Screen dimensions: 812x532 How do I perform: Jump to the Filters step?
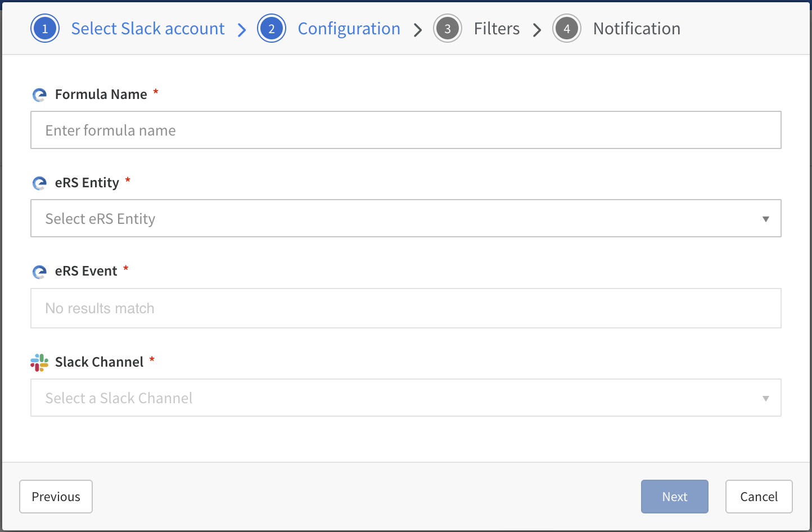pos(497,29)
